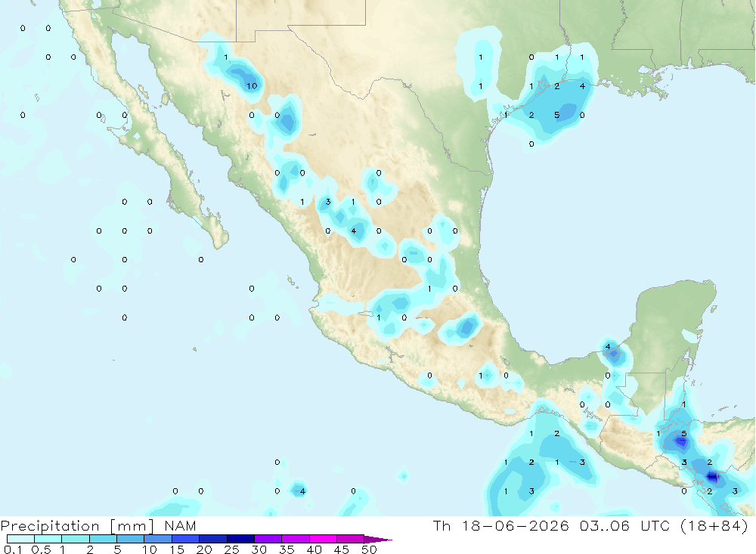Click the 10 mm precipitation value label
756x554 pixels.
click(x=252, y=86)
